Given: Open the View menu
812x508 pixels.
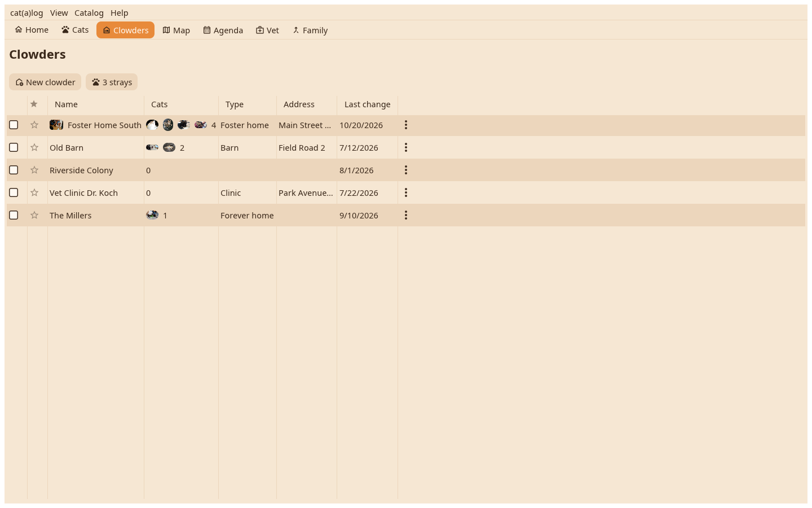Looking at the screenshot, I should point(59,12).
